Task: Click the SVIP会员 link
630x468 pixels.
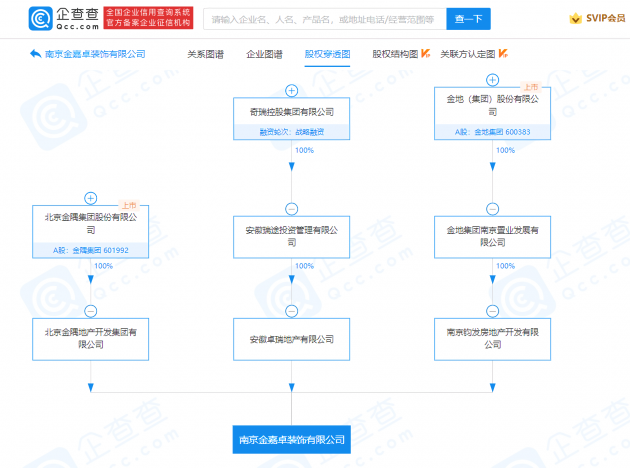Action: pyautogui.click(x=605, y=18)
